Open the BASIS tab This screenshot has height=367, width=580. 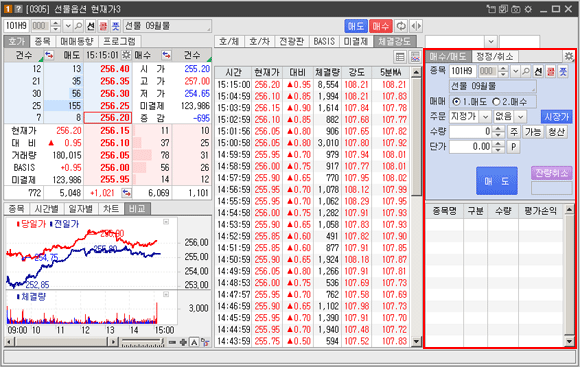(x=324, y=41)
